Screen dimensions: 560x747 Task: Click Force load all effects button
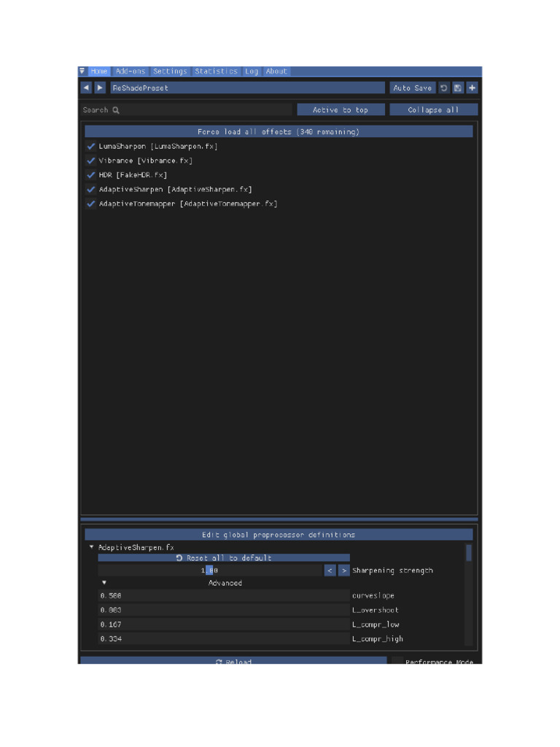[279, 131]
